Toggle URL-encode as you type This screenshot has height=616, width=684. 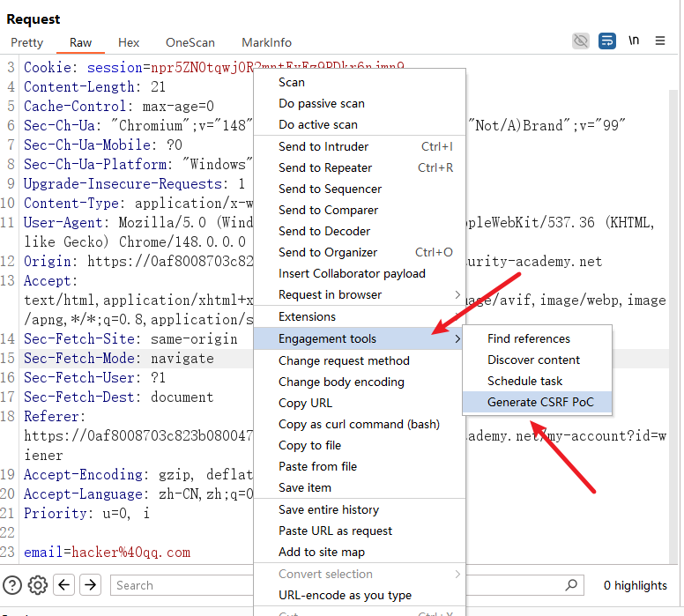(x=360, y=595)
